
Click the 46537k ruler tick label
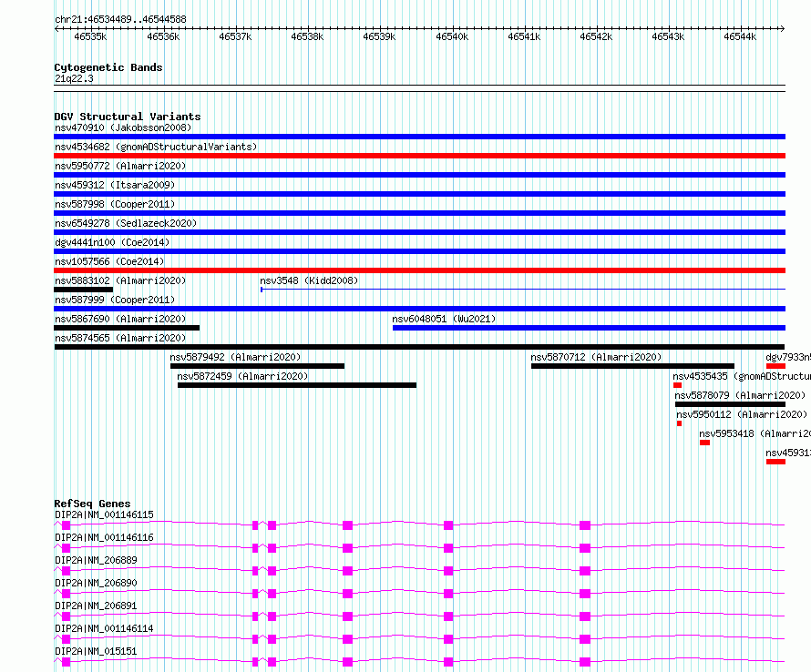click(x=235, y=36)
